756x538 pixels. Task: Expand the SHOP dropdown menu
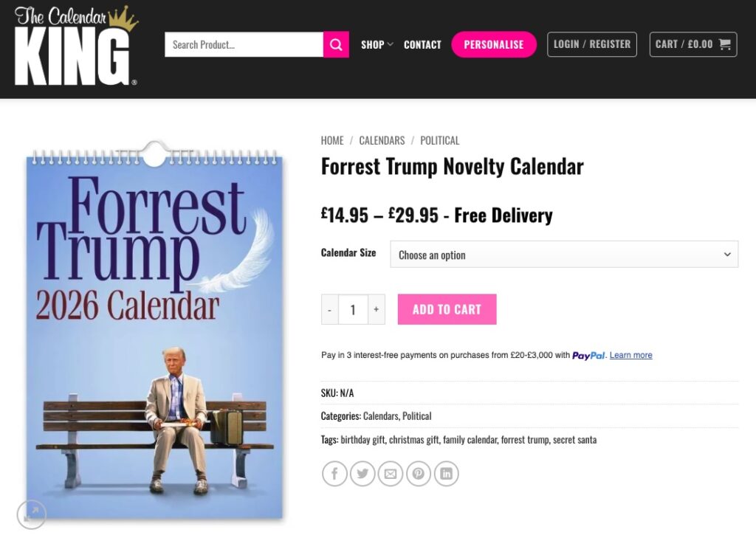click(x=376, y=44)
